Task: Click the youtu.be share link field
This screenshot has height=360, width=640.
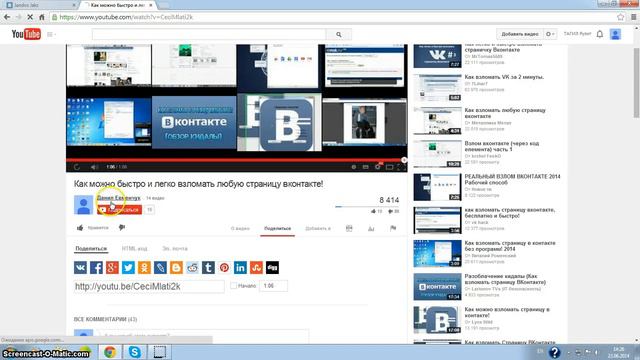Action: 149,287
